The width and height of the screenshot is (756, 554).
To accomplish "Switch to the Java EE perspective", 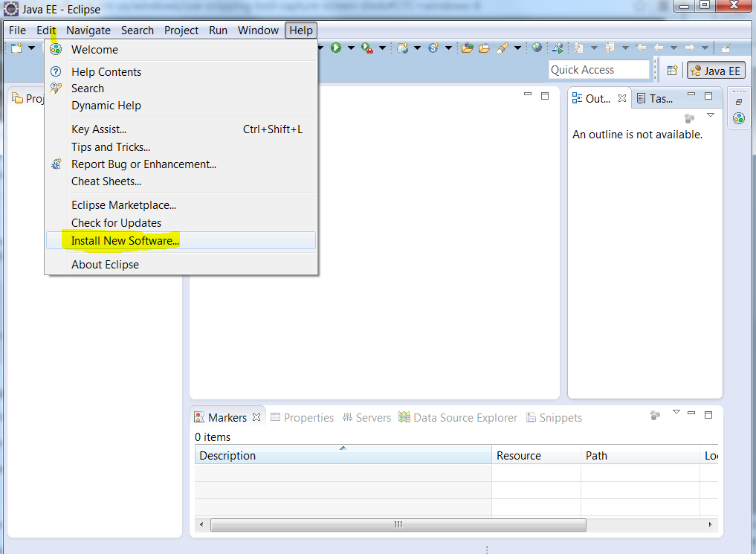I will (x=715, y=71).
